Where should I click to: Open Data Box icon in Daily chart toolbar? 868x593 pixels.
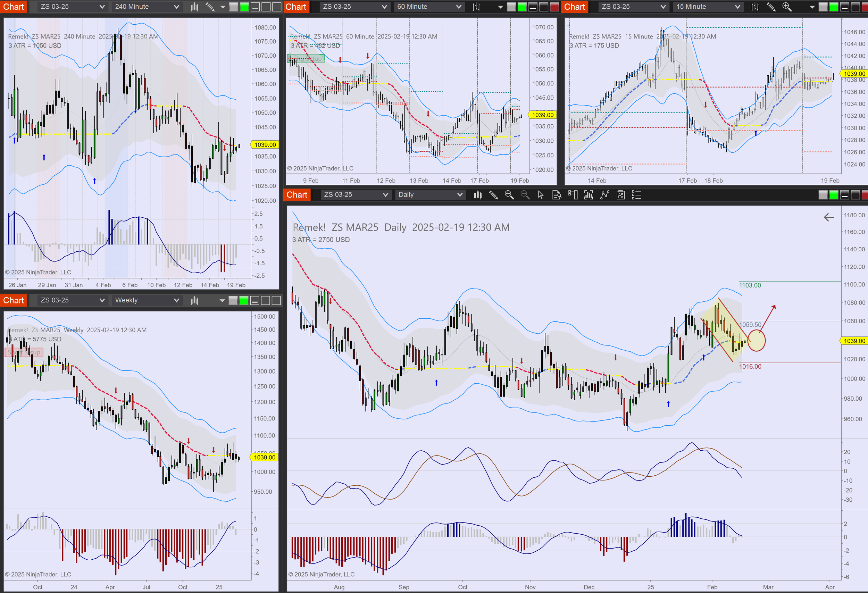coord(557,195)
